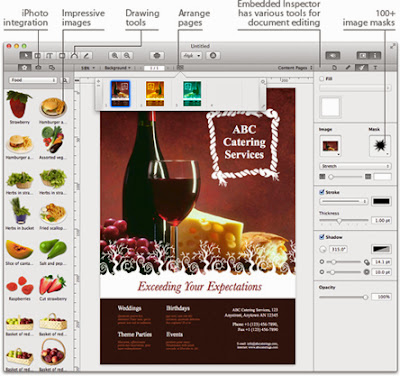Screen dimensions: 400x376
Task: Click the clipart search magnifier button
Action: tap(65, 80)
